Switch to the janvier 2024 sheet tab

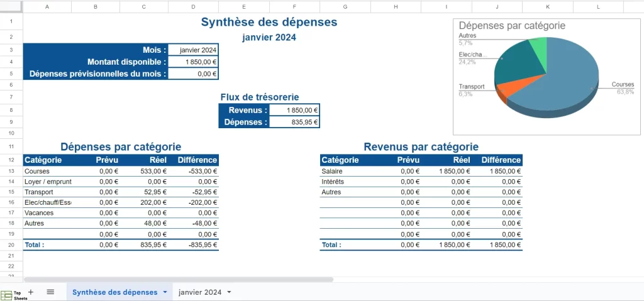coord(199,292)
